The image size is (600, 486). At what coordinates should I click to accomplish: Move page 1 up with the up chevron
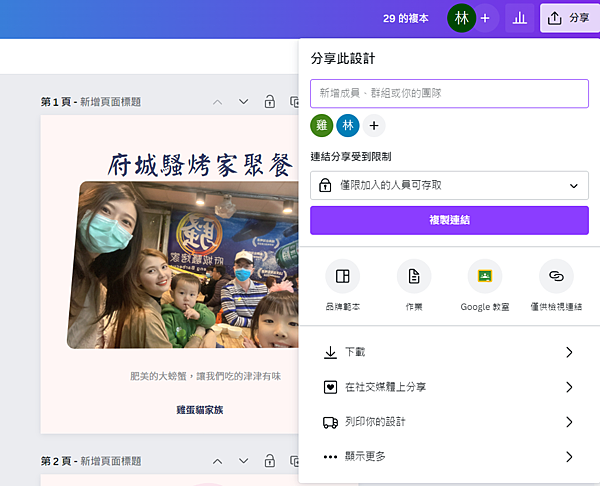click(217, 102)
